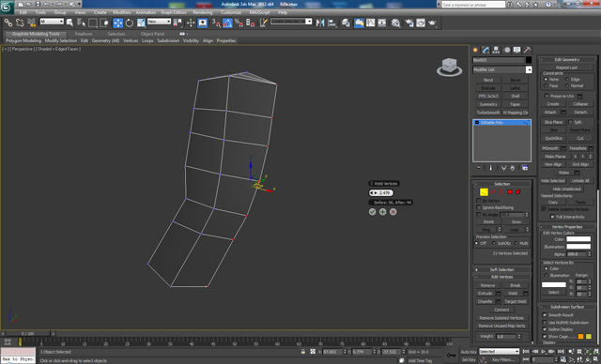Viewport: 601px width, 364px height.
Task: Select Element sub-object level icon
Action: (x=518, y=192)
